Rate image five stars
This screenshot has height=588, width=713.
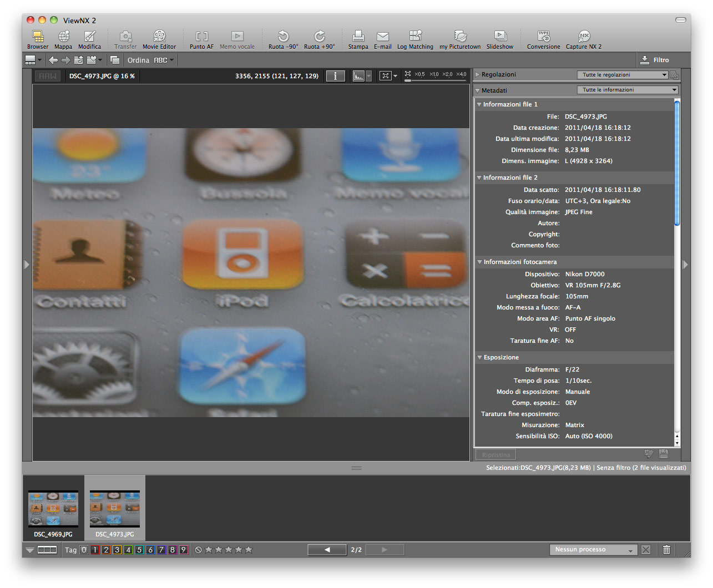tap(249, 550)
